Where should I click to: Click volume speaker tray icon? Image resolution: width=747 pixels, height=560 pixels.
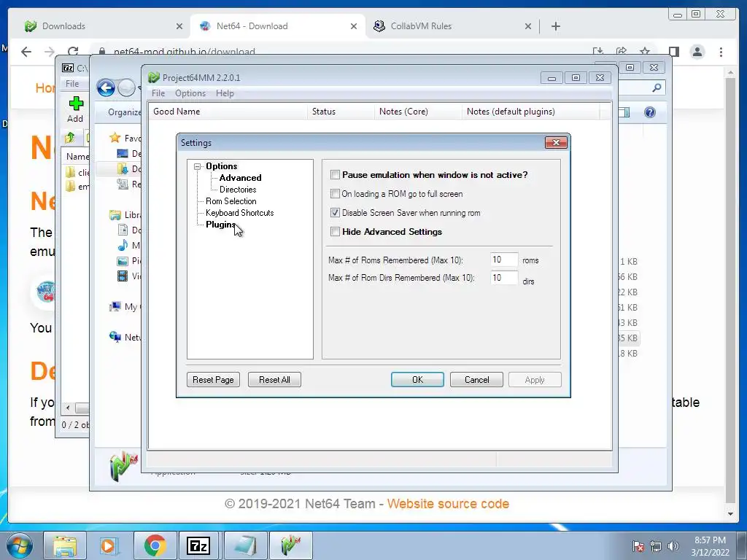coord(673,546)
